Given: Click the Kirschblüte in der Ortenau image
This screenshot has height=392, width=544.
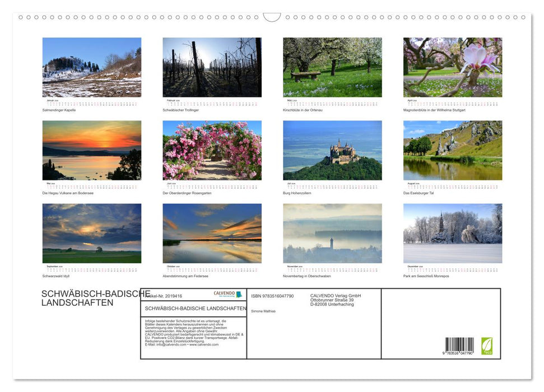Looking at the screenshot, I should pyautogui.click(x=332, y=67).
